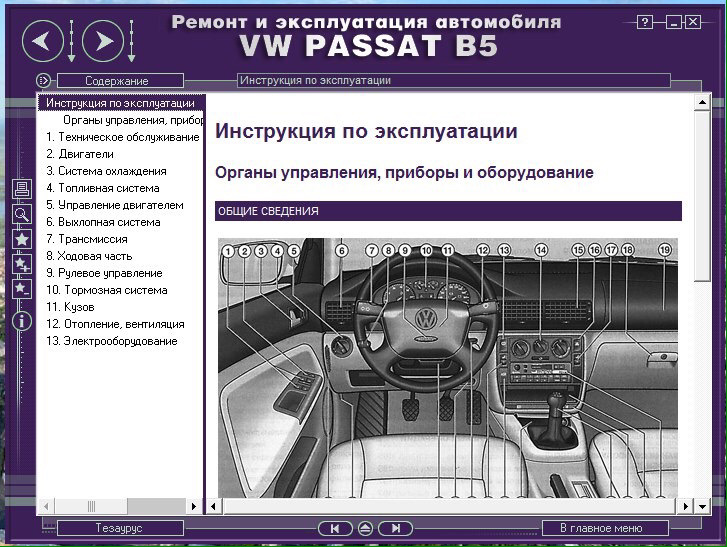Open chapter 5. Управление двигателем

pos(115,205)
